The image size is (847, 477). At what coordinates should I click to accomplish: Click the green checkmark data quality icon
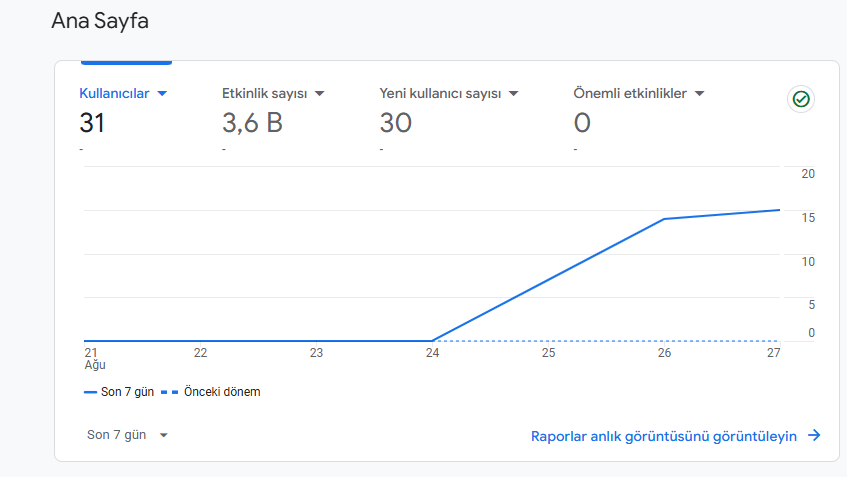(x=801, y=99)
